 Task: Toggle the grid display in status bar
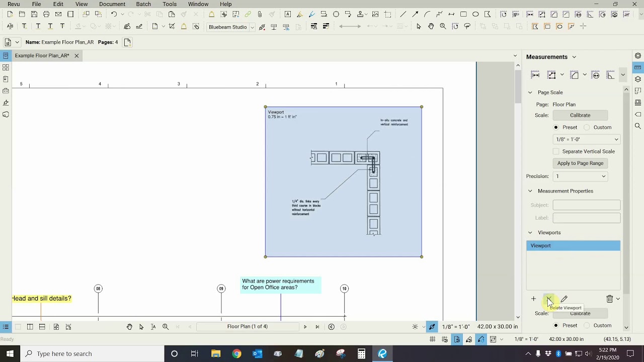432,339
